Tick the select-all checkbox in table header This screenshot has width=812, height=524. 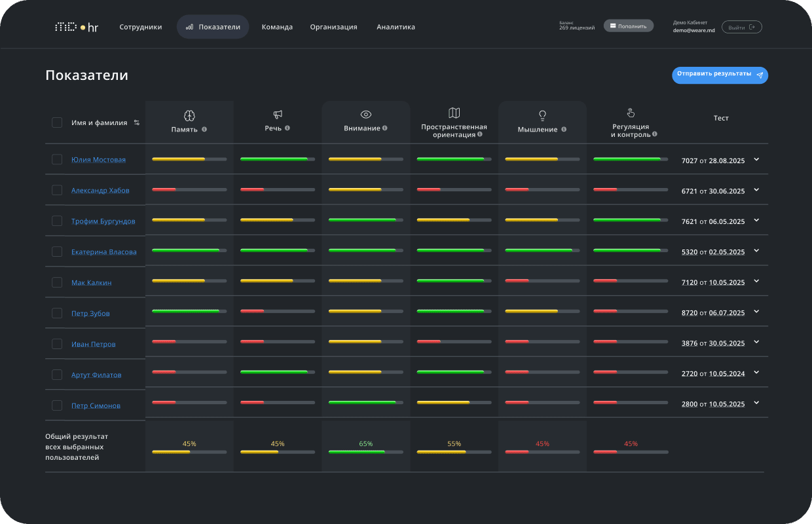[57, 122]
